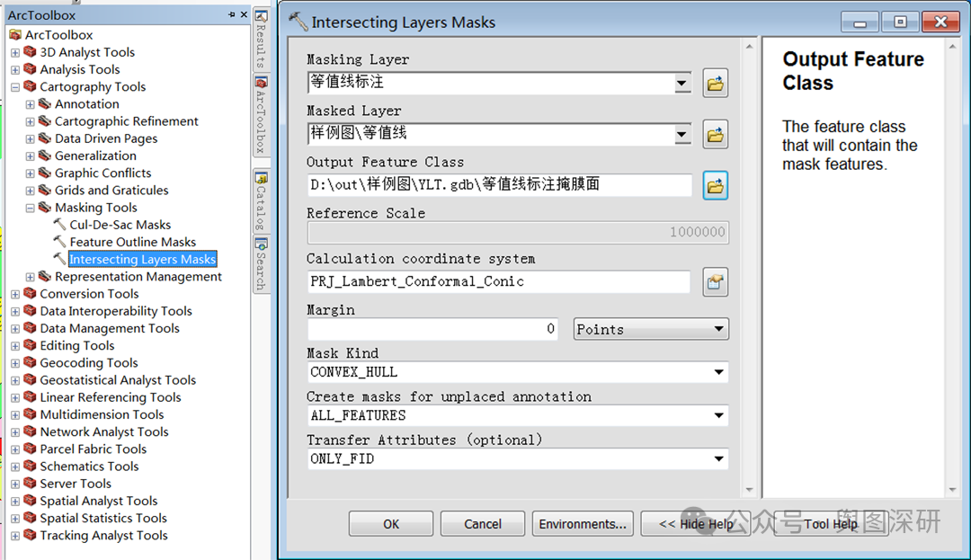The image size is (971, 560).
Task: Select Parcel Fabric Tools toolbox
Action: click(x=93, y=449)
